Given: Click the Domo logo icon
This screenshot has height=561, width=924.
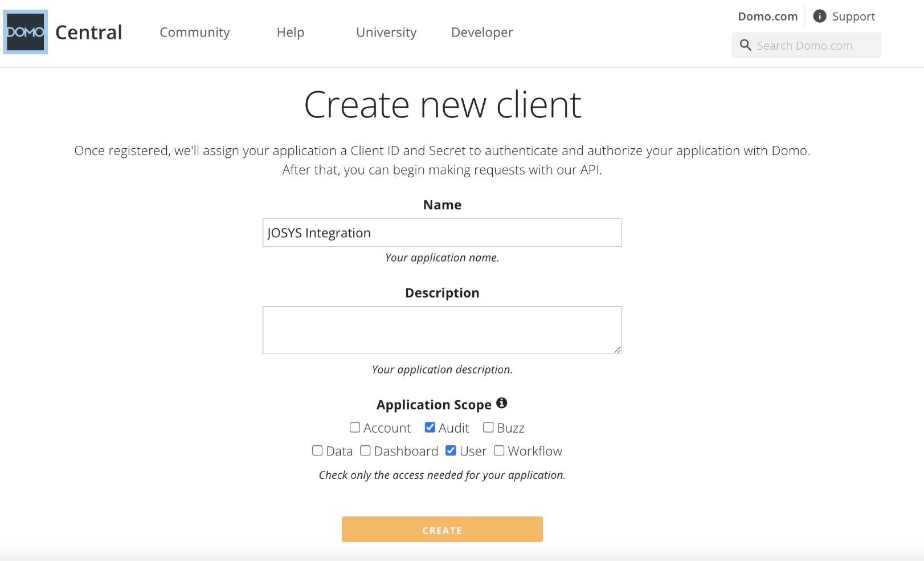Looking at the screenshot, I should coord(25,32).
